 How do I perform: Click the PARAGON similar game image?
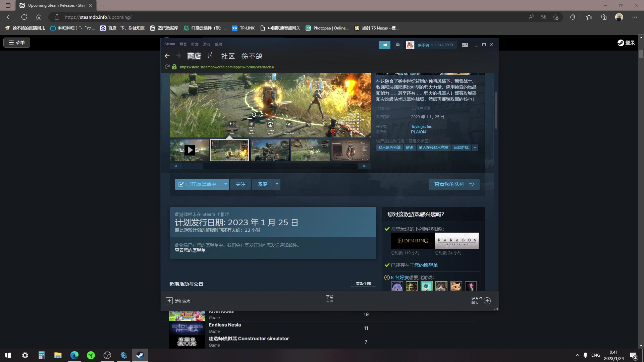(x=457, y=241)
